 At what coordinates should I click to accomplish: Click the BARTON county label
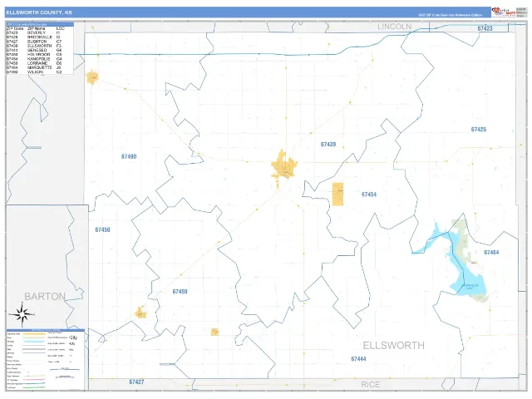pos(45,296)
